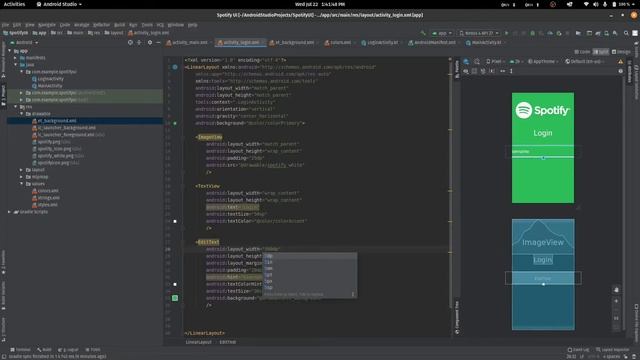The image size is (640, 360).
Task: Open the File menu
Action: pyautogui.click(x=5, y=25)
